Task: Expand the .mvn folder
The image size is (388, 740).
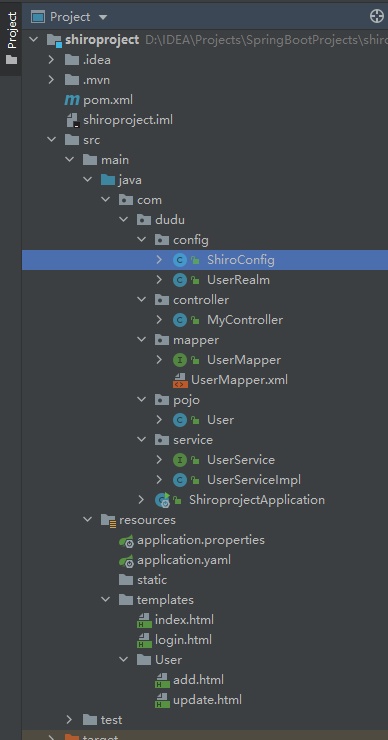Action: click(x=51, y=80)
